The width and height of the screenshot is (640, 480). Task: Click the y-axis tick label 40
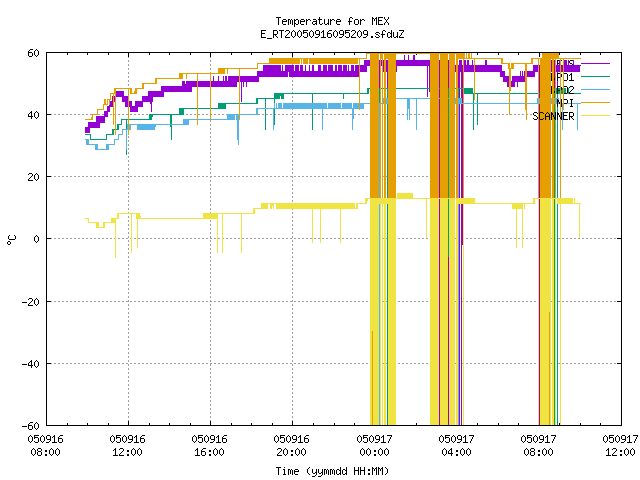click(x=33, y=115)
